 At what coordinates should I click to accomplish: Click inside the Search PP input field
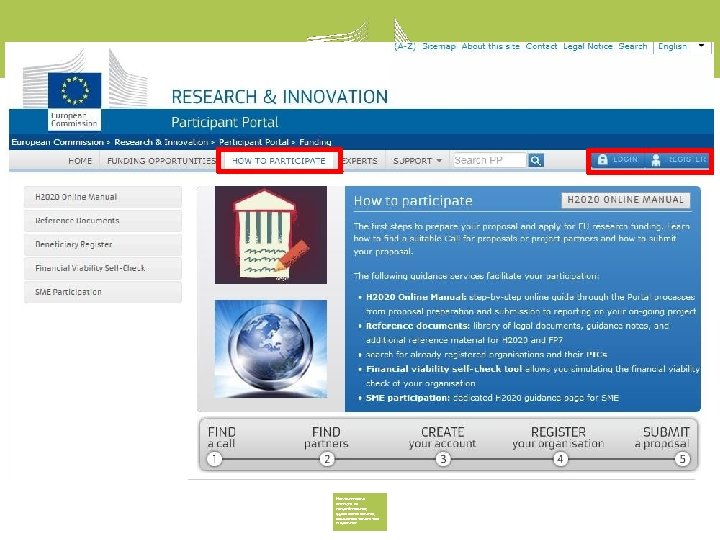pos(489,160)
